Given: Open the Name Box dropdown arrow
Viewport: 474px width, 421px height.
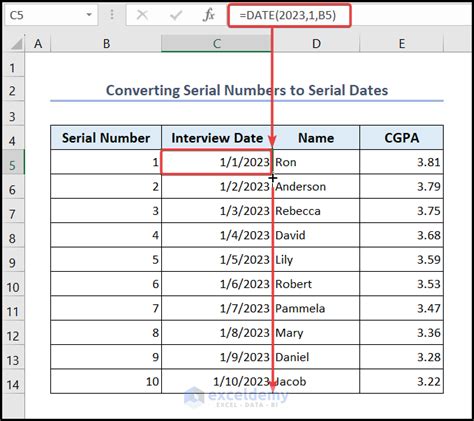Looking at the screenshot, I should (x=89, y=15).
